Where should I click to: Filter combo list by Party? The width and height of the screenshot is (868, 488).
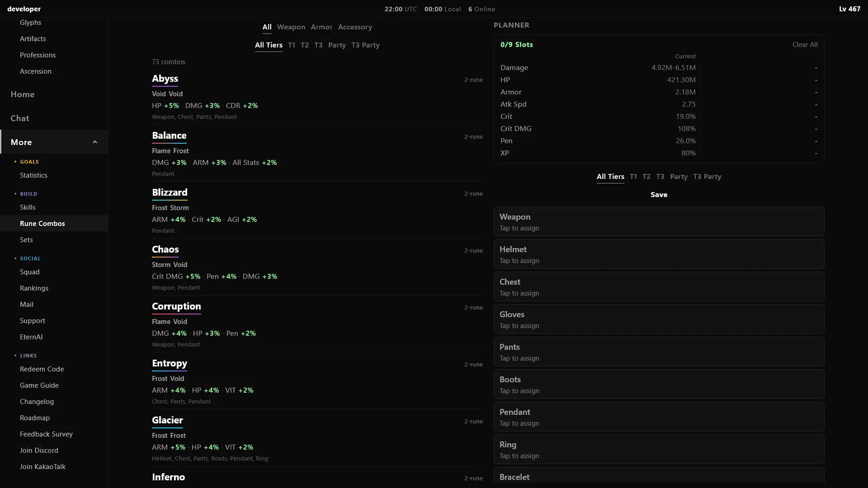pyautogui.click(x=337, y=45)
